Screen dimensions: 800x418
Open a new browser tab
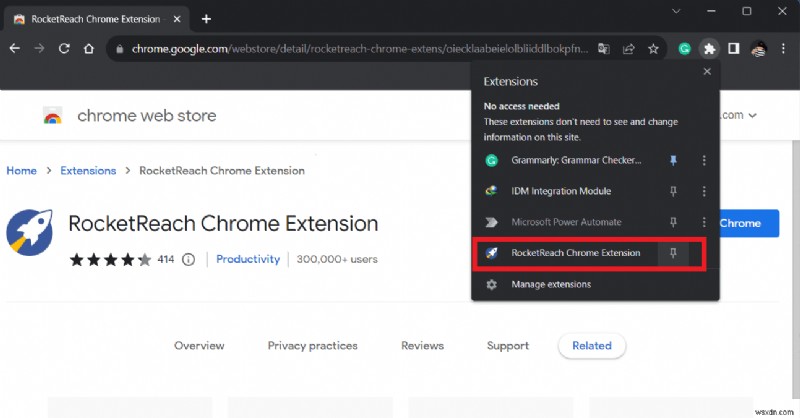point(206,19)
